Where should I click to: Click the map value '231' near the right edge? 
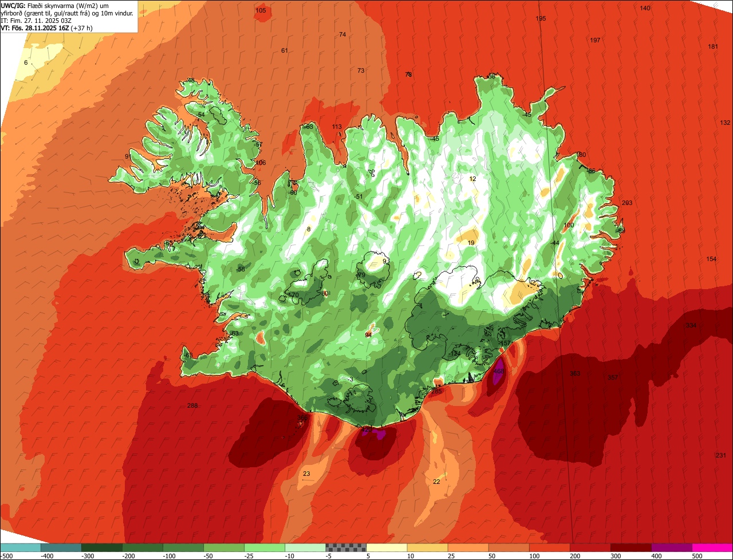click(x=721, y=455)
